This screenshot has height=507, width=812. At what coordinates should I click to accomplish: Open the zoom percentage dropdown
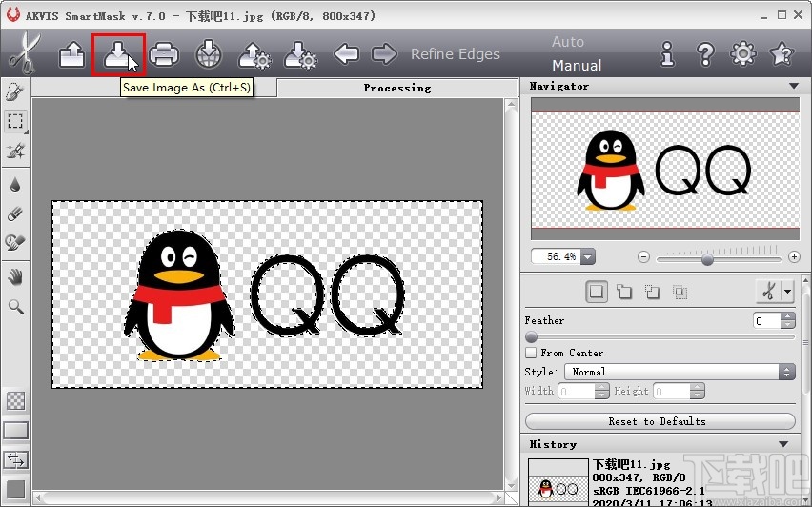point(588,256)
